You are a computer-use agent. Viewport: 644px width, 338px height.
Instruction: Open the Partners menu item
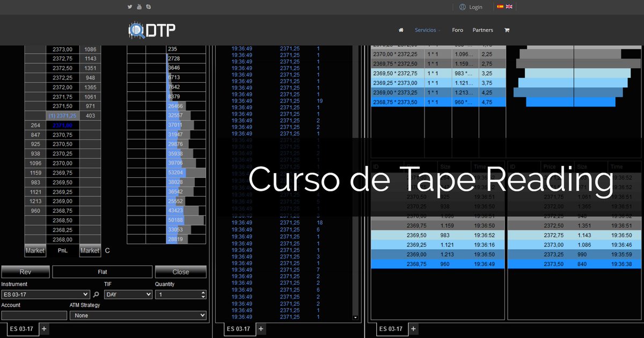pos(482,30)
